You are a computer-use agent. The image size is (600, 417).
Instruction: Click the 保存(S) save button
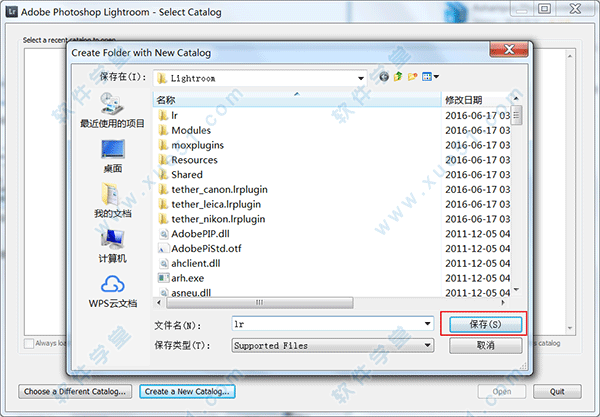point(485,324)
